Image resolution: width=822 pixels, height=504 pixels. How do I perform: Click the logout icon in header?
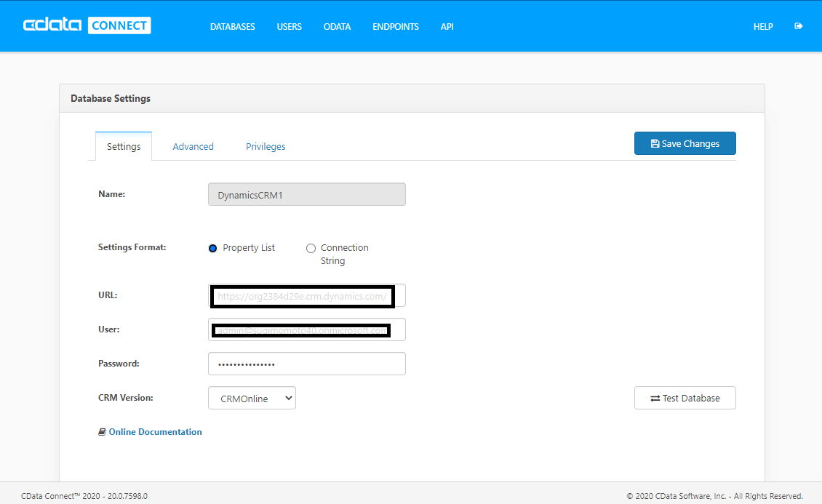coord(799,26)
